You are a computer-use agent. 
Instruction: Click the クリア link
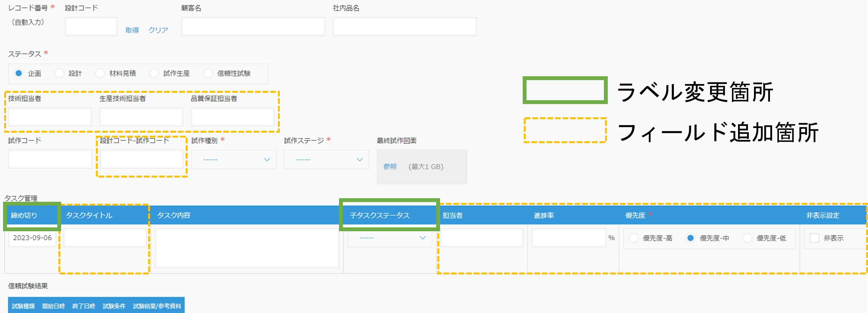[x=158, y=30]
